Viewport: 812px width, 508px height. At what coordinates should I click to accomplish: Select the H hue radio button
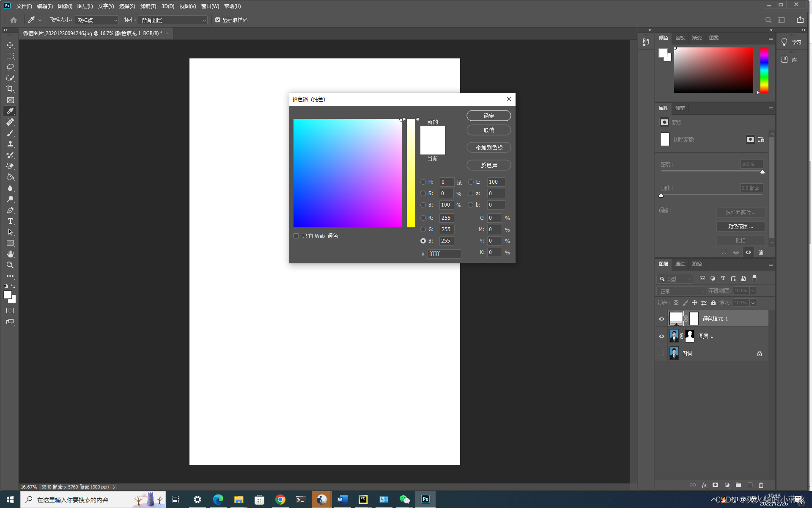[x=423, y=182]
